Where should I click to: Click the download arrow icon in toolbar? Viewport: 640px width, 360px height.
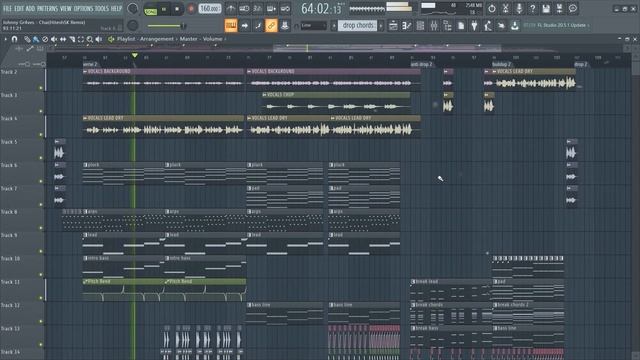pos(515,26)
